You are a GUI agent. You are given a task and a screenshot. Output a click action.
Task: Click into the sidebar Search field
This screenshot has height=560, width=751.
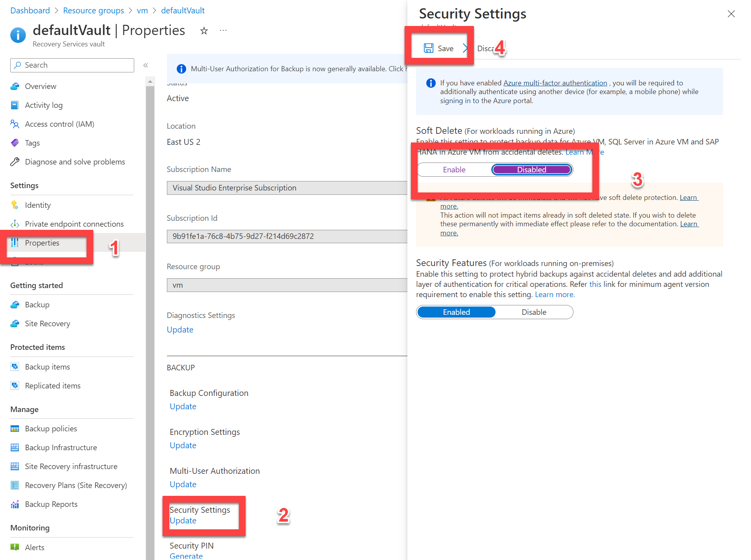72,65
